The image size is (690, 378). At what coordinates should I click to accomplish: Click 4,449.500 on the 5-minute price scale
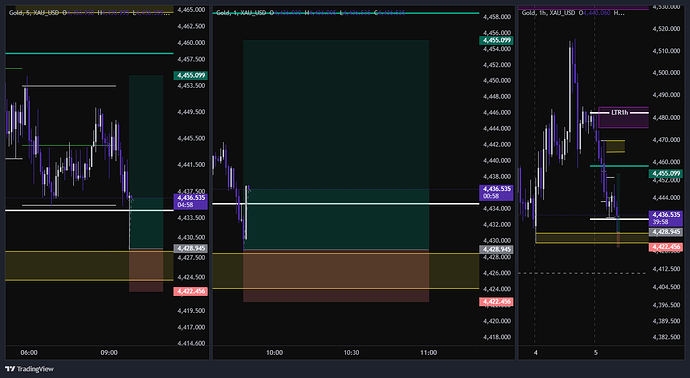point(191,112)
